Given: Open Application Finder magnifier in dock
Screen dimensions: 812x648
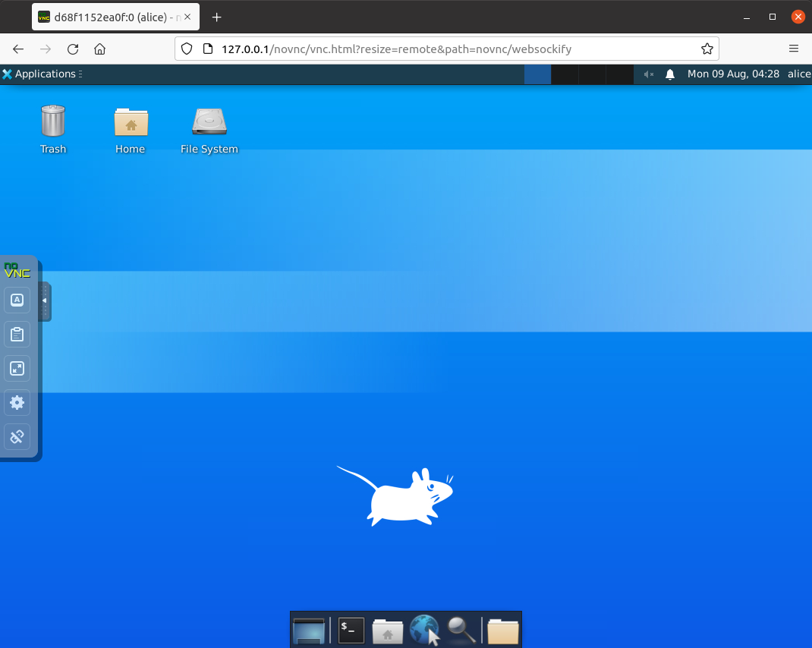Looking at the screenshot, I should tap(461, 631).
